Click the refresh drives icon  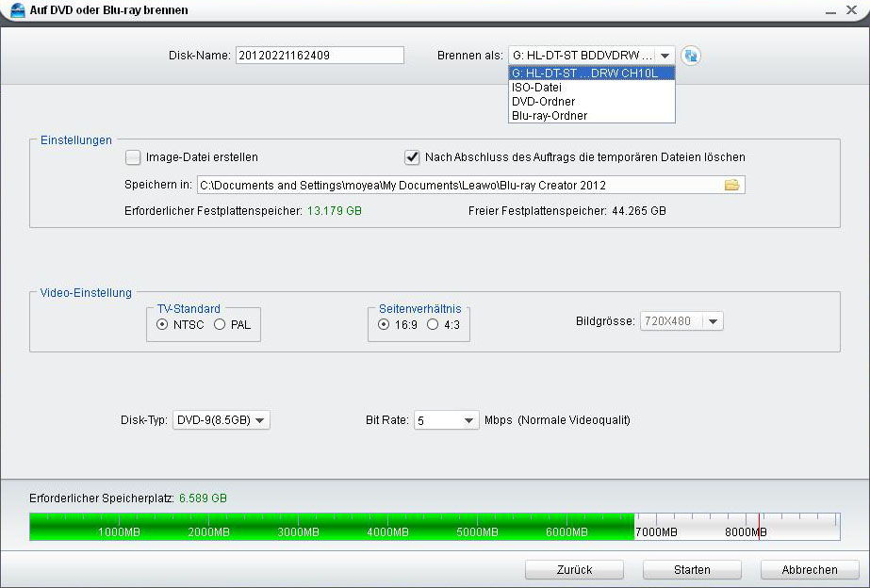(691, 56)
